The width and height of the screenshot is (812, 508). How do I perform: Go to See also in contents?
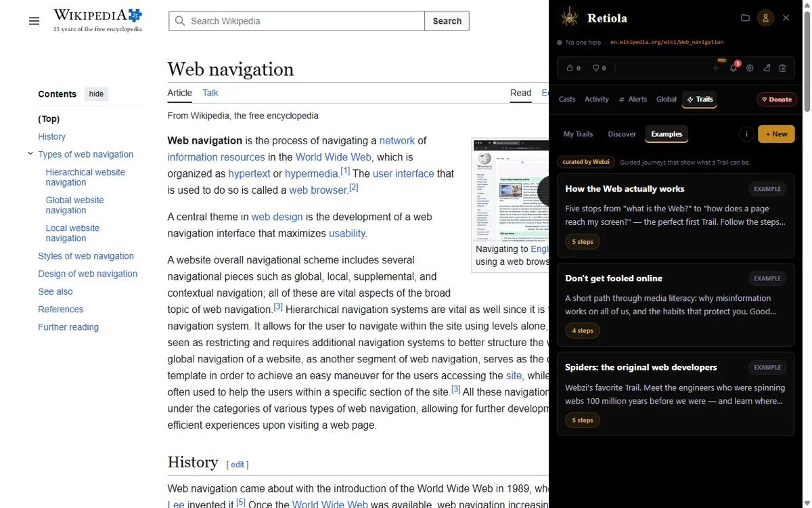[x=55, y=291]
